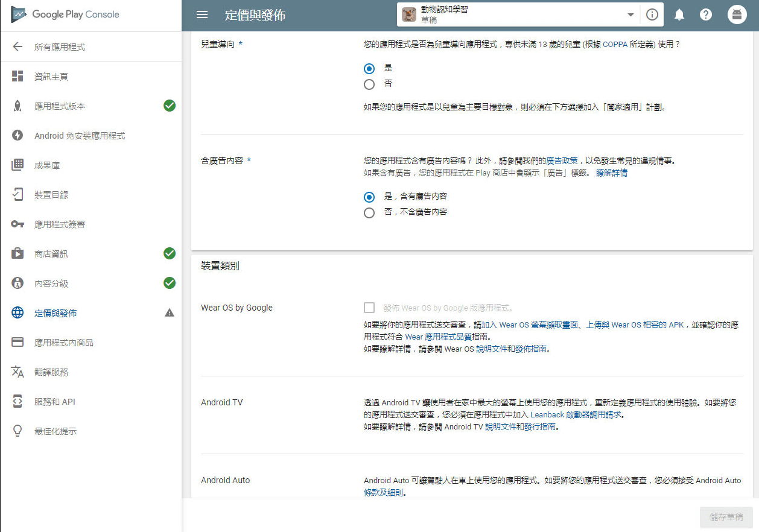Click the Android TV label

click(x=221, y=402)
